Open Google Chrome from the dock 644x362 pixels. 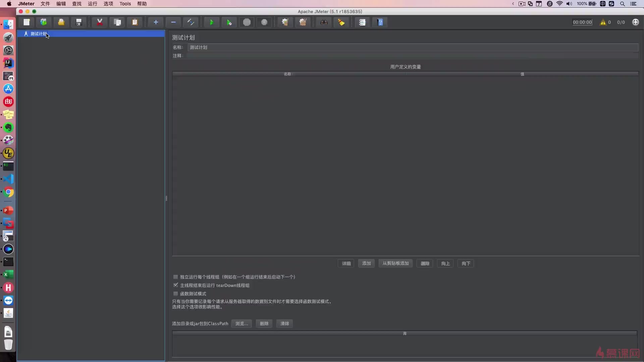coord(8,192)
